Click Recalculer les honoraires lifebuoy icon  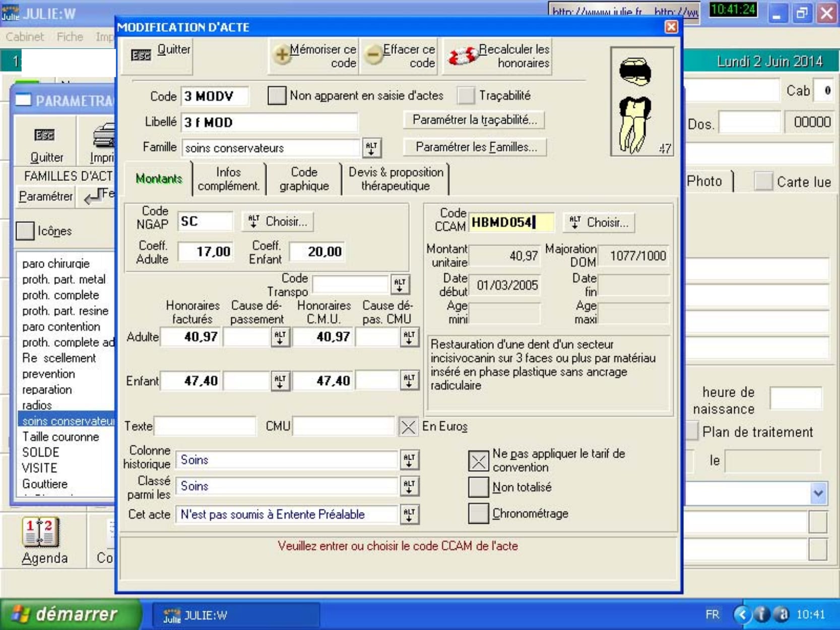(x=462, y=56)
